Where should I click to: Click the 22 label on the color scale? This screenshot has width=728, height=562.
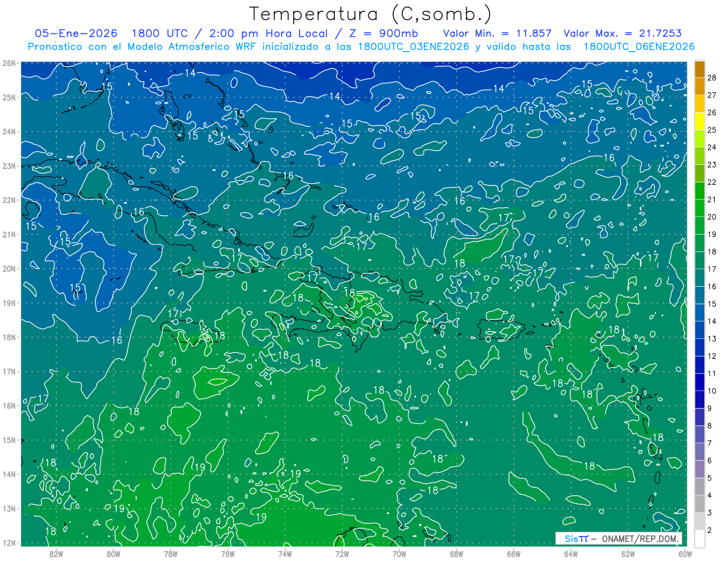click(712, 182)
